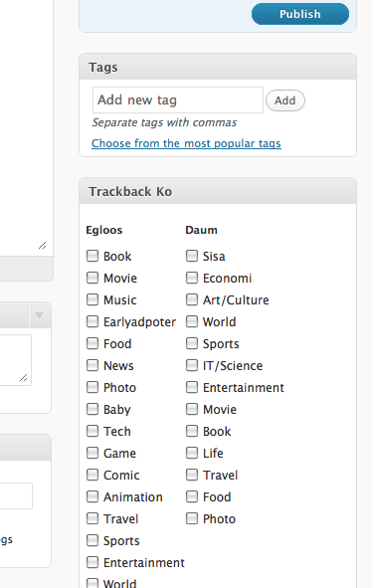372x588 pixels.
Task: Collapse the Tags panel header
Action: pos(218,67)
